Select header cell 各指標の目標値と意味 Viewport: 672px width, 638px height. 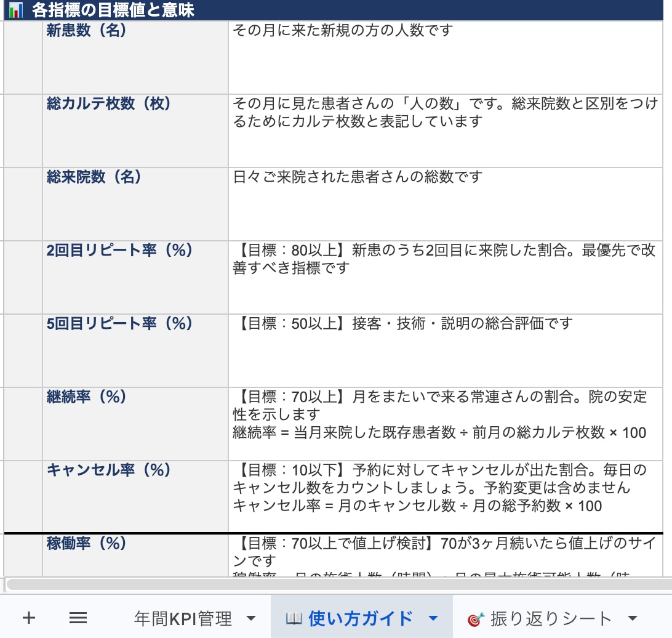coord(334,10)
